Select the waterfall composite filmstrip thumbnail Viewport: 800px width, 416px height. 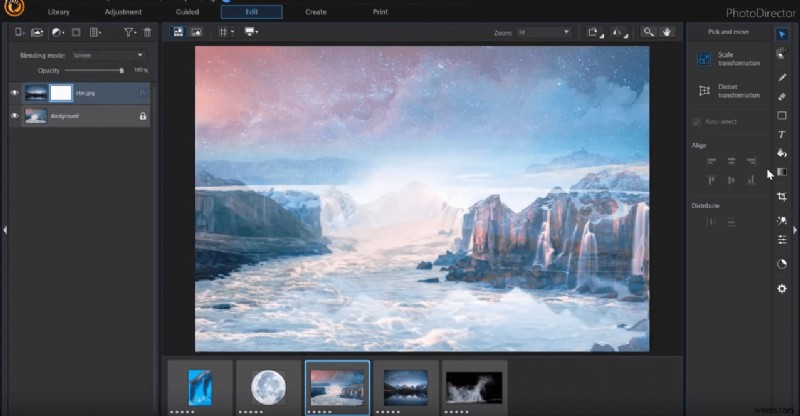coord(337,388)
